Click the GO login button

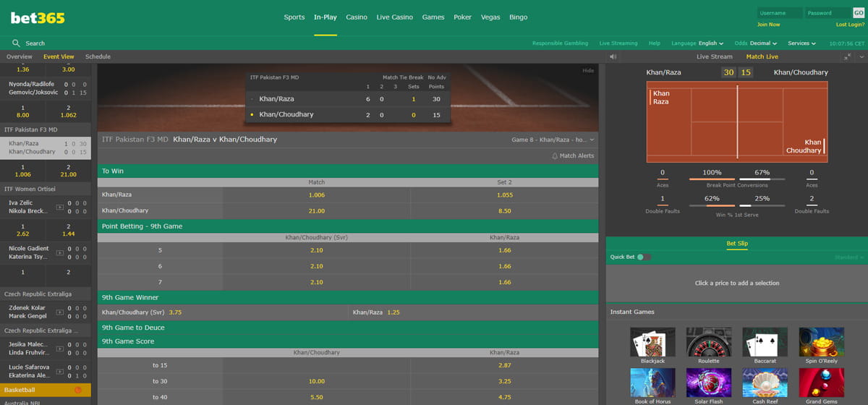(x=859, y=13)
